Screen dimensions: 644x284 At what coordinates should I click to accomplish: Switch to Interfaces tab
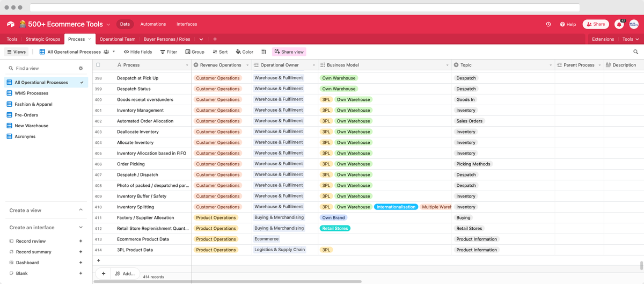187,24
